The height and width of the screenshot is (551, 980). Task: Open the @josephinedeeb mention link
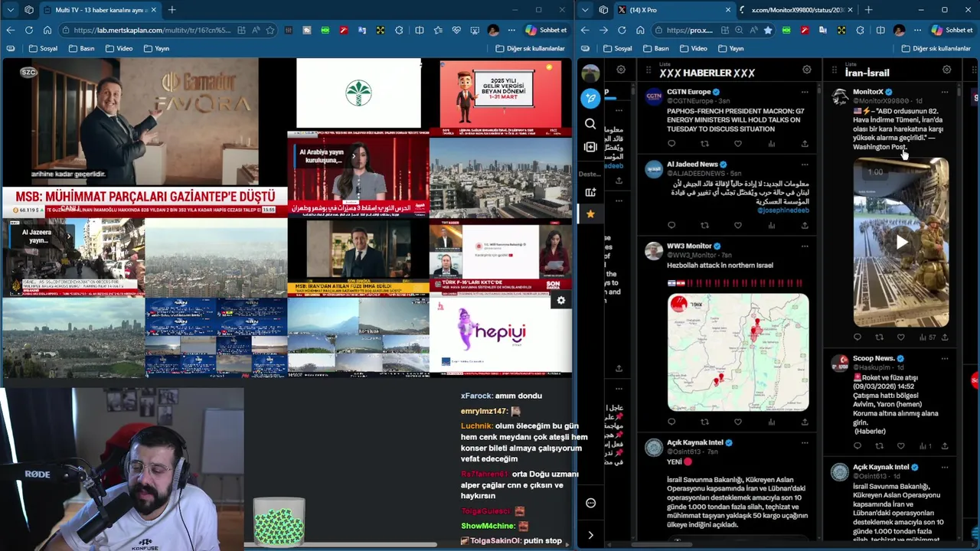click(x=783, y=210)
